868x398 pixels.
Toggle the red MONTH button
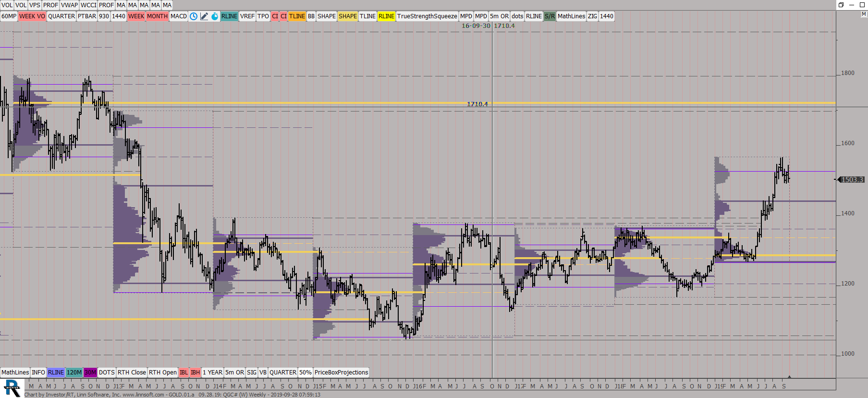(x=157, y=16)
